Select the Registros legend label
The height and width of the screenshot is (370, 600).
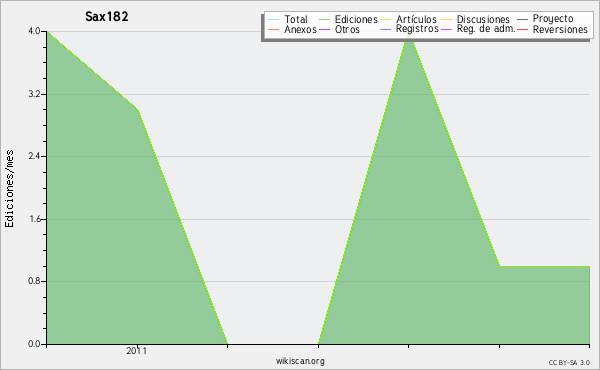417,29
